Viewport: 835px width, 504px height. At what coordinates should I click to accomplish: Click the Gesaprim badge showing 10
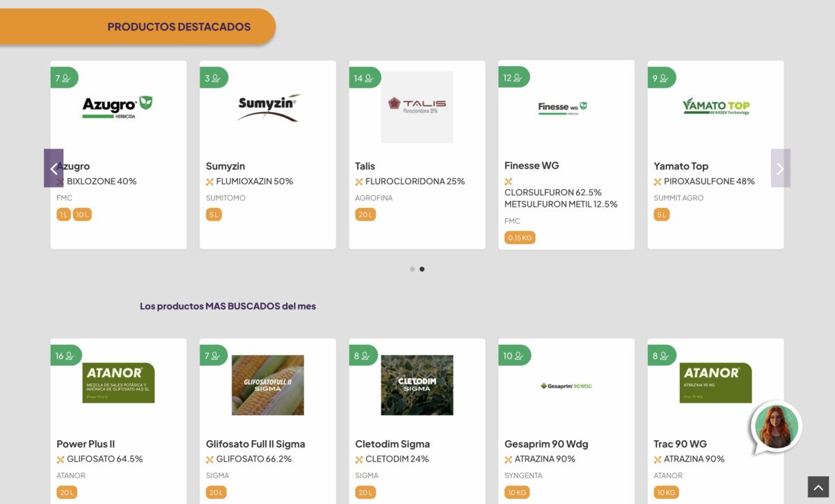point(514,356)
